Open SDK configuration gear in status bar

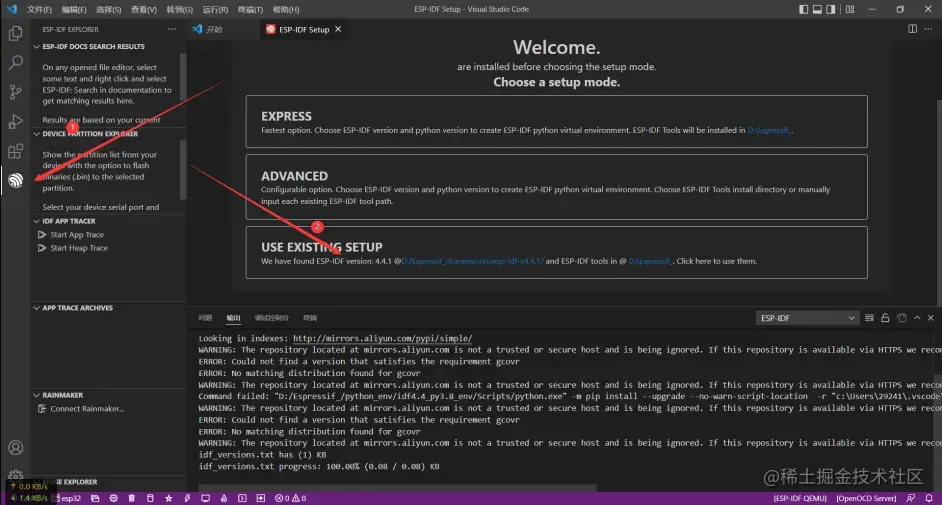[114, 498]
